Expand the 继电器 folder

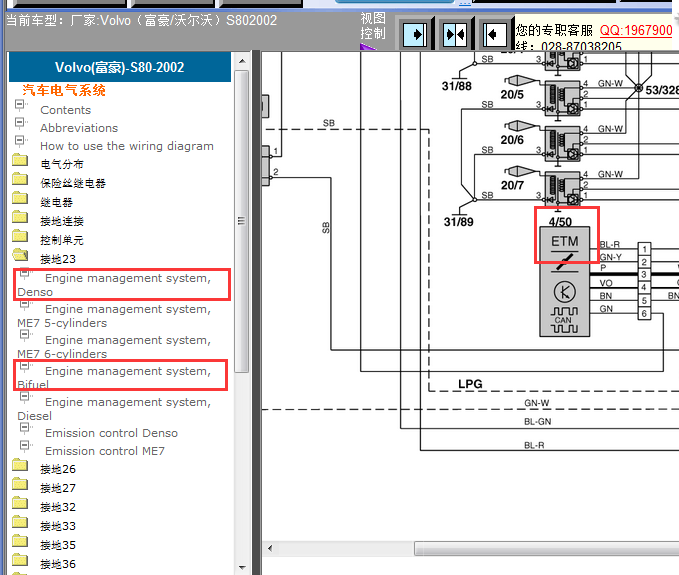tap(56, 202)
